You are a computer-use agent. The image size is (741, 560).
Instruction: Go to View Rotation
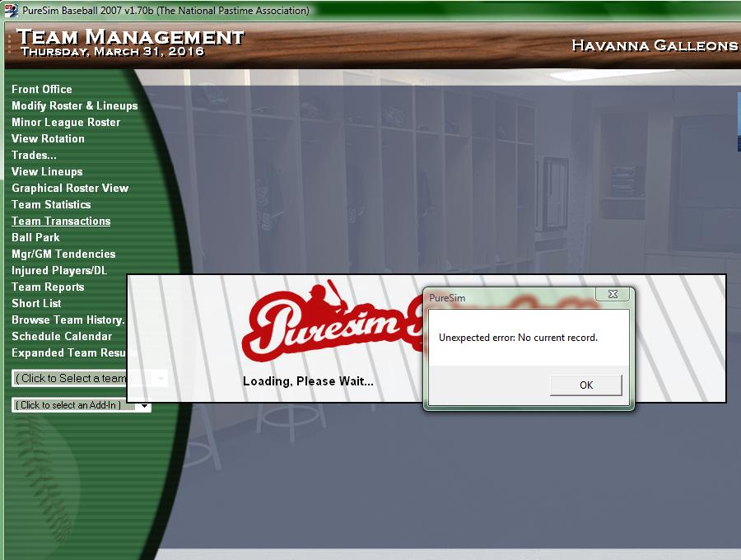coord(49,139)
